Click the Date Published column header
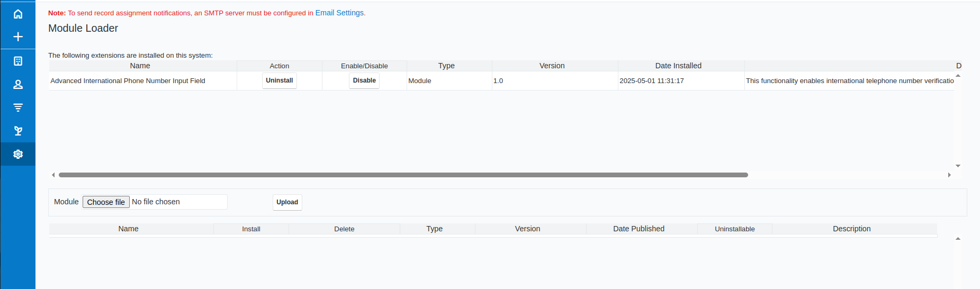This screenshot has width=980, height=289. coord(639,229)
